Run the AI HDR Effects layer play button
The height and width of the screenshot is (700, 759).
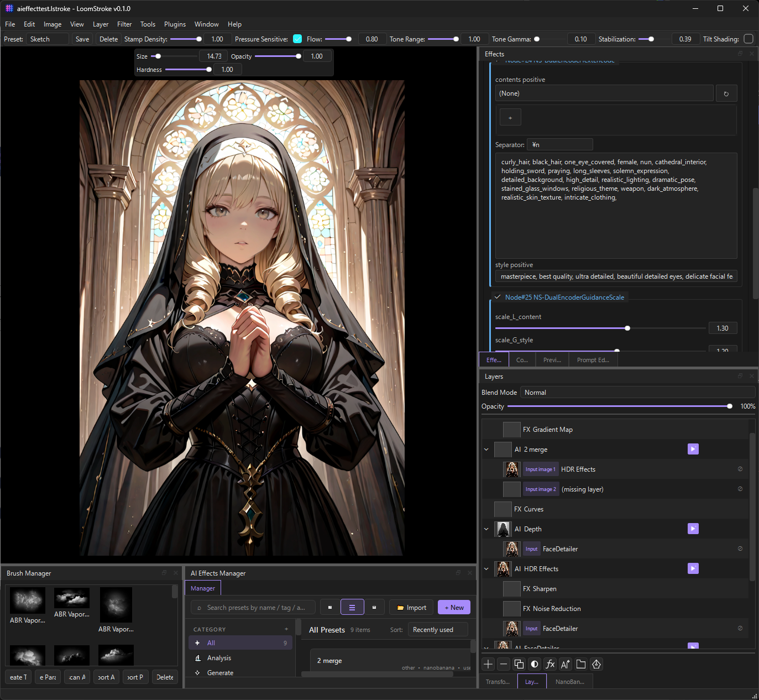tap(693, 568)
